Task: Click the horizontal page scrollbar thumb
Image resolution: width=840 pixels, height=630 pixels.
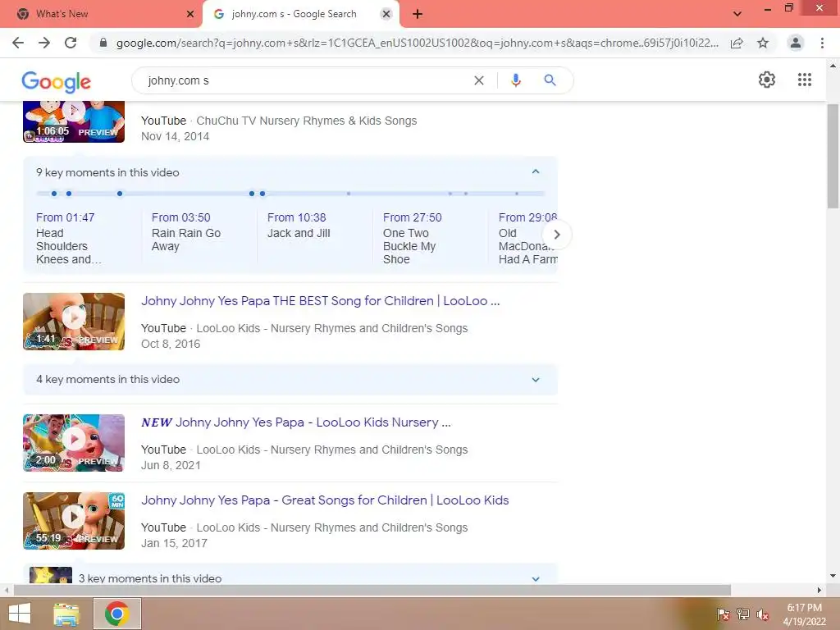Action: (372, 591)
